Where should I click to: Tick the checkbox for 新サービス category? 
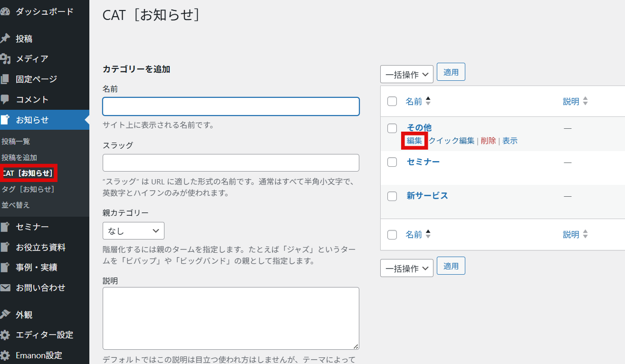(392, 196)
